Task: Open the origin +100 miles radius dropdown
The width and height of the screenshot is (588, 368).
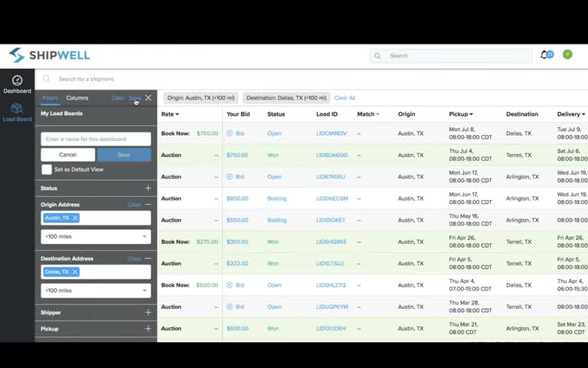Action: [x=96, y=237]
